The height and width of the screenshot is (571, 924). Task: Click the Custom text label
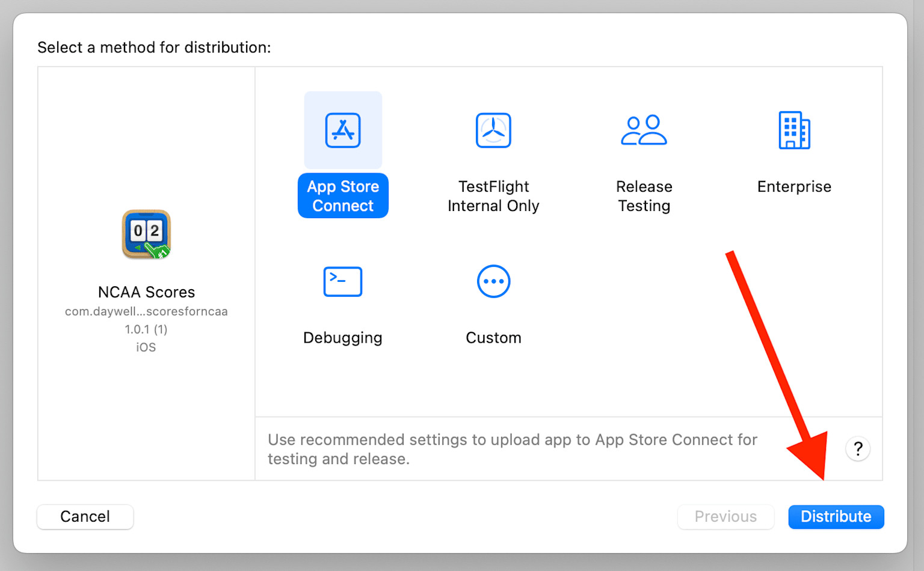click(x=493, y=338)
